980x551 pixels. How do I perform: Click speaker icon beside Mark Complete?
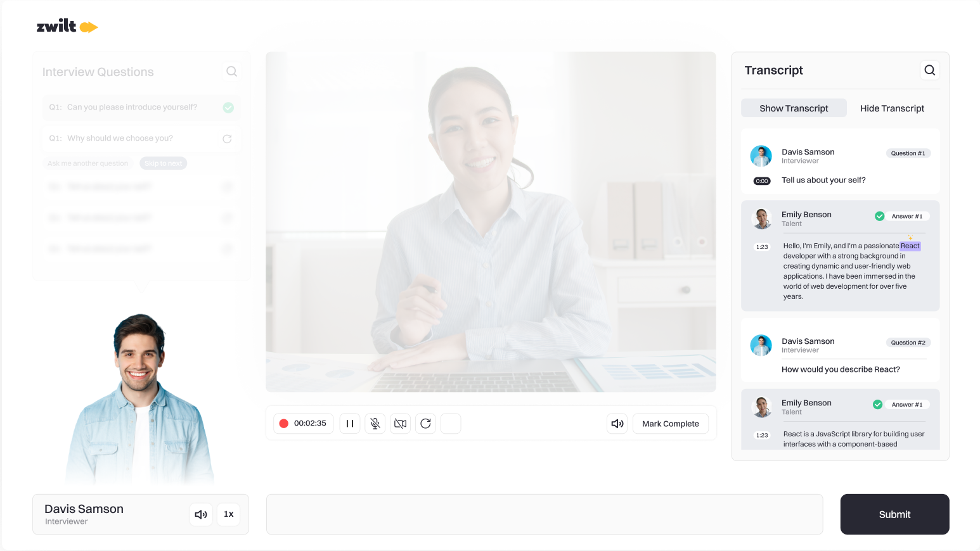617,424
